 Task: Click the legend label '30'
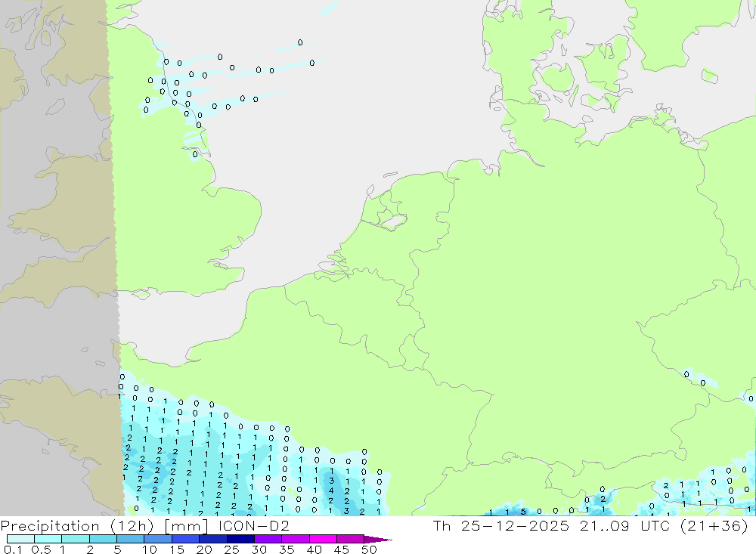pyautogui.click(x=259, y=549)
